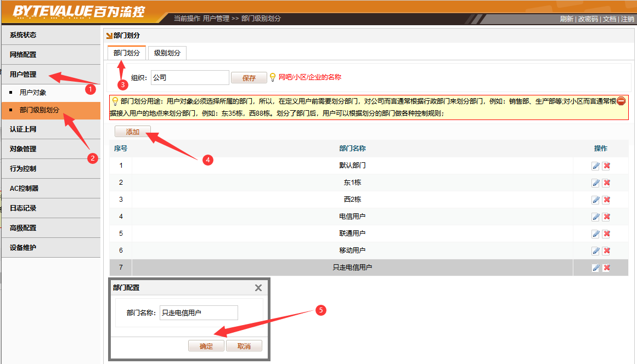This screenshot has width=637, height=364.
Task: Confirm dialog with 确定 button
Action: click(206, 346)
